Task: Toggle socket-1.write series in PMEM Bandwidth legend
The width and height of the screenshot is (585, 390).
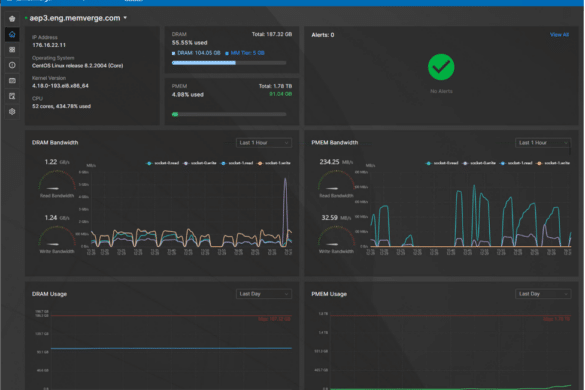Action: pyautogui.click(x=553, y=163)
